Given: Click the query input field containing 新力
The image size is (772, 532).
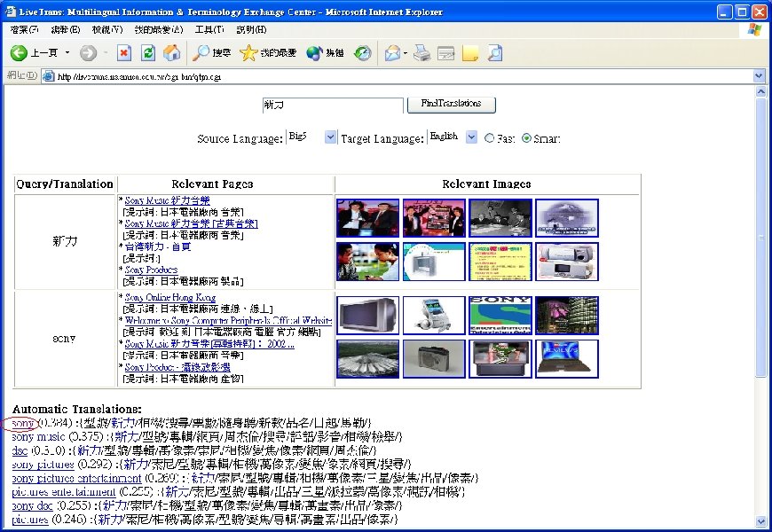Looking at the screenshot, I should pyautogui.click(x=333, y=105).
